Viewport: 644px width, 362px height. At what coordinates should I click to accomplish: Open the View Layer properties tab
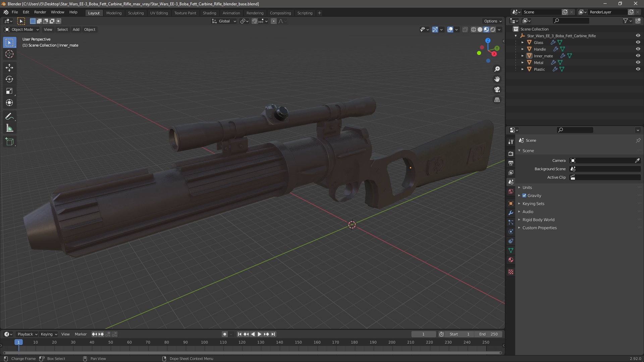511,172
